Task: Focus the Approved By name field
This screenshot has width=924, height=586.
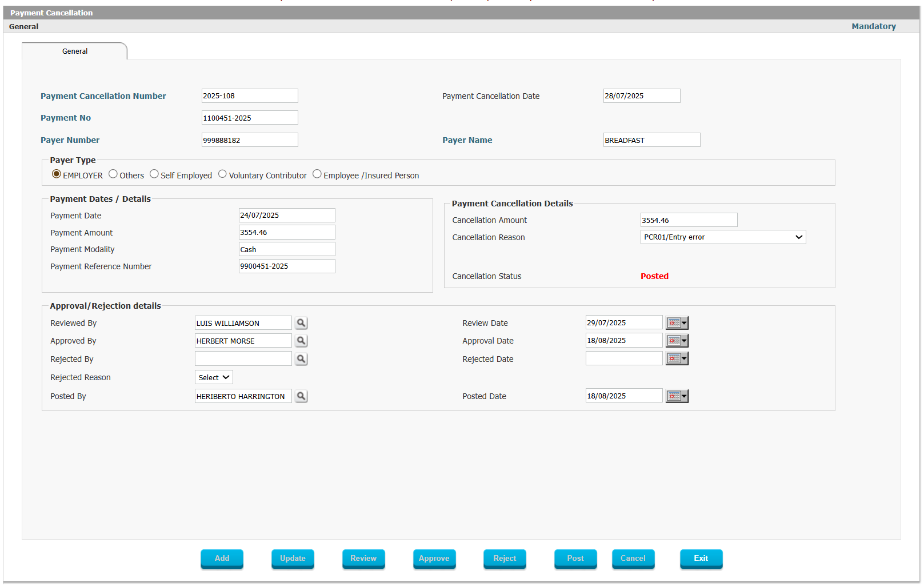Action: click(x=243, y=341)
